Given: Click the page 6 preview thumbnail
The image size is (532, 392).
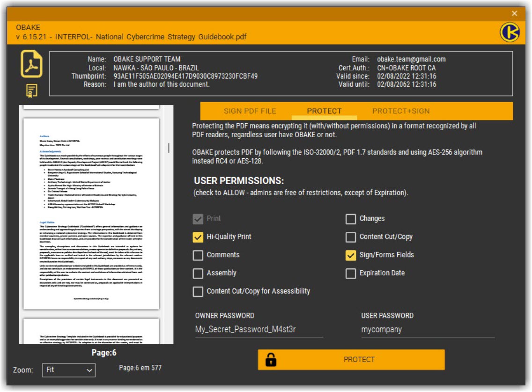Looking at the screenshot, I should click(x=91, y=214).
